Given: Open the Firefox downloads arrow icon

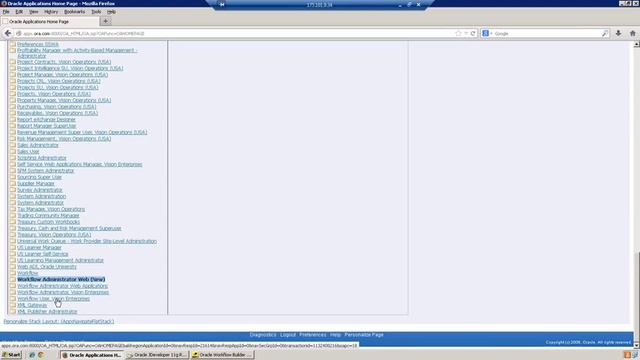Looking at the screenshot, I should (618, 33).
